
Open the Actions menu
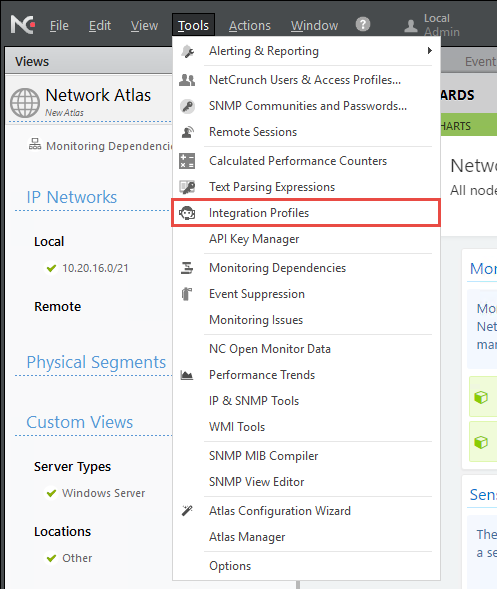click(x=250, y=26)
